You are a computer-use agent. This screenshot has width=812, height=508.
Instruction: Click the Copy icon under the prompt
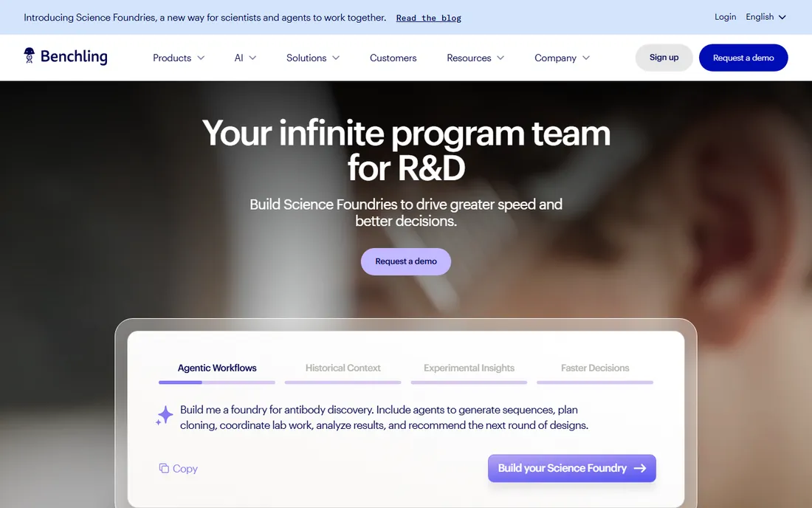pos(164,468)
